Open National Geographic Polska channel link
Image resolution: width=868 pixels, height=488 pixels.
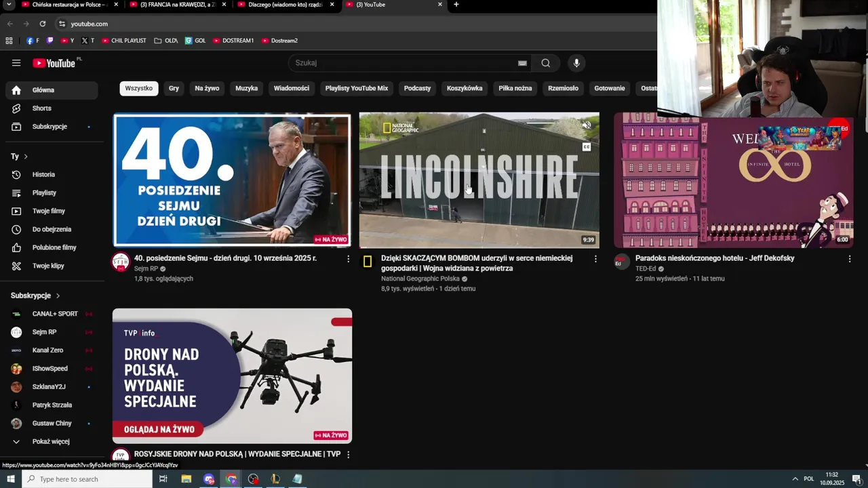(420, 279)
